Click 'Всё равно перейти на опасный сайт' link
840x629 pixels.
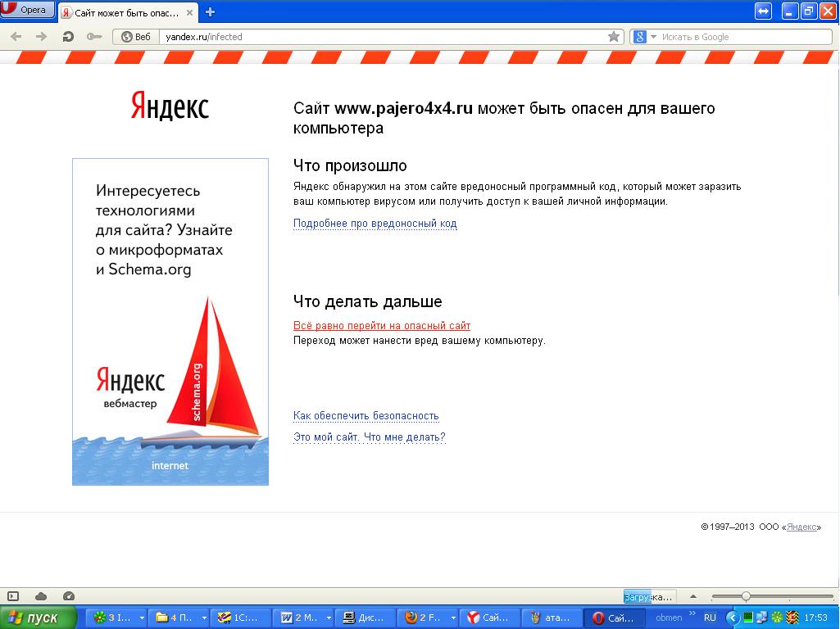tap(382, 326)
